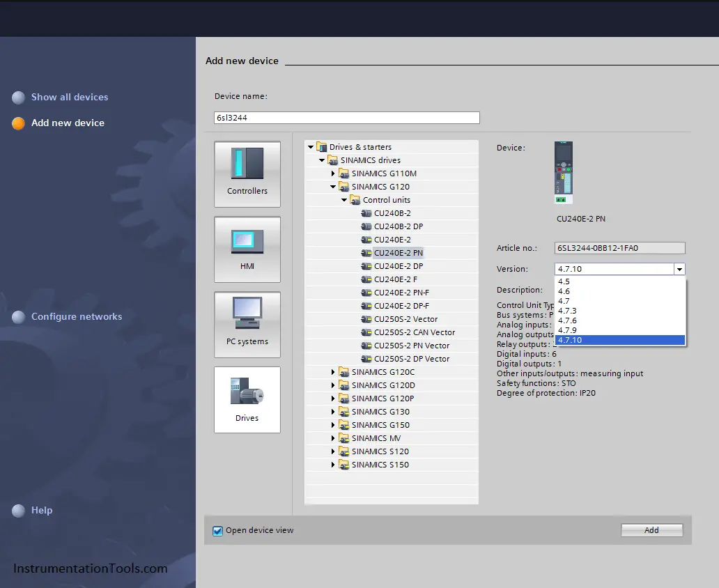Viewport: 719px width, 588px height.
Task: Click the CU250S-2 CAN Vector module icon
Action: coord(366,332)
